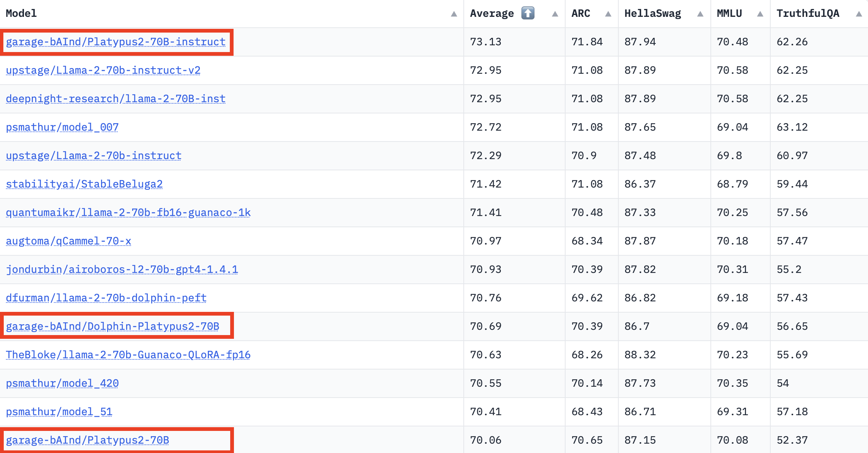Screen dimensions: 868x453
Task: Sort by TruthfulQA using its arrow
Action: coord(859,14)
